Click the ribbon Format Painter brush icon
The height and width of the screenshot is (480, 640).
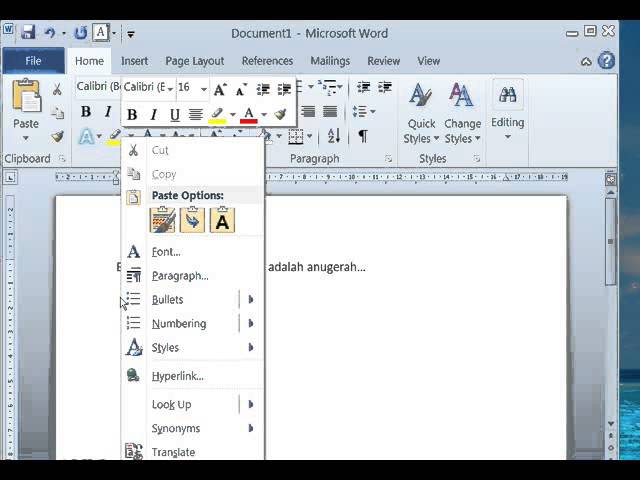click(58, 136)
